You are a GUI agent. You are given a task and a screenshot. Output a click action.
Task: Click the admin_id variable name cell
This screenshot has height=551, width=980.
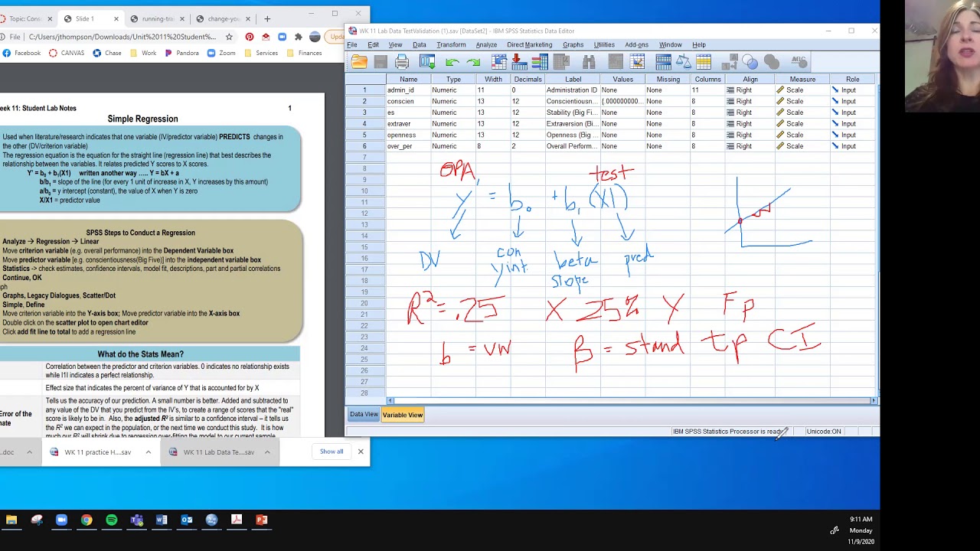pyautogui.click(x=408, y=90)
